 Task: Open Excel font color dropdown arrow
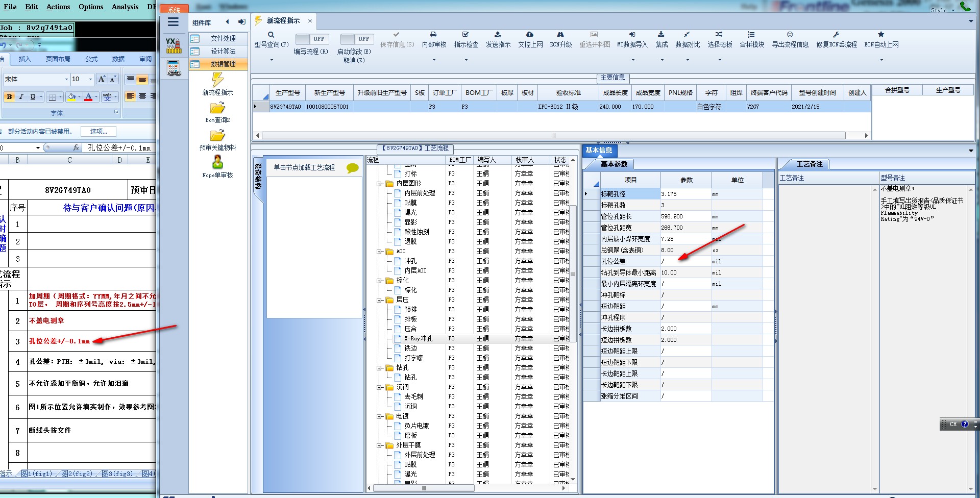tap(96, 96)
